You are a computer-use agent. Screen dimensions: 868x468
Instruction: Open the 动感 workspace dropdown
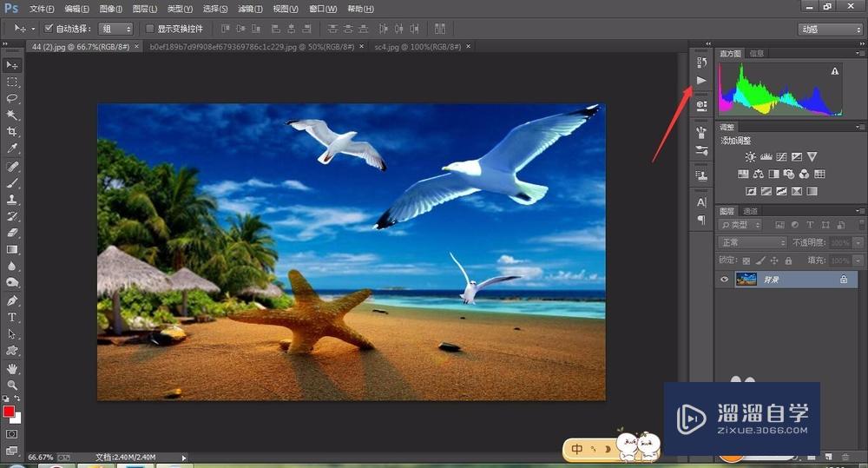click(x=831, y=29)
